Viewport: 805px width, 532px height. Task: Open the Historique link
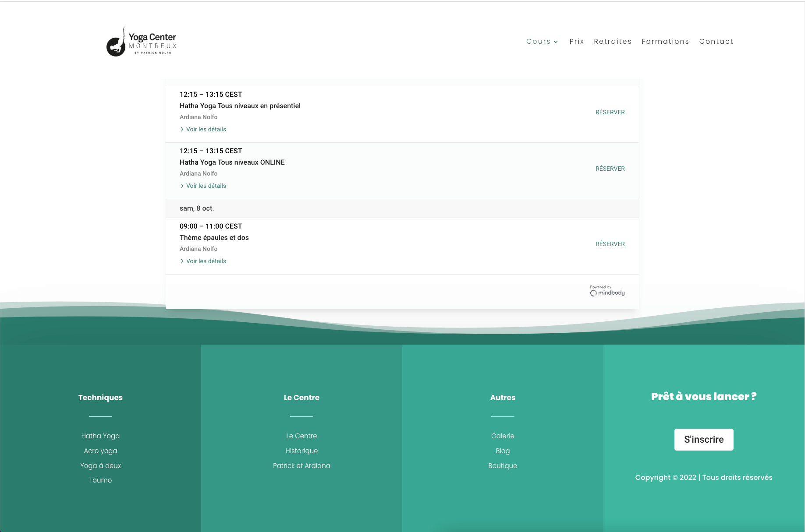pos(301,451)
